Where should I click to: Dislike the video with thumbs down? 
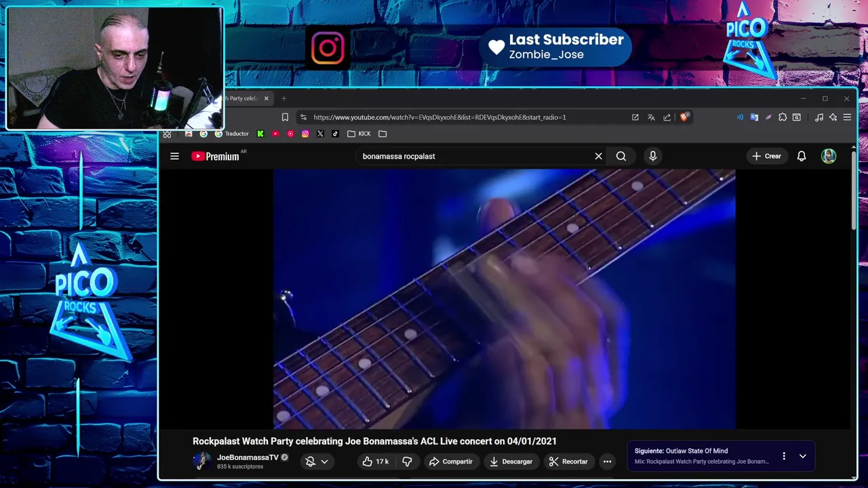pyautogui.click(x=407, y=462)
